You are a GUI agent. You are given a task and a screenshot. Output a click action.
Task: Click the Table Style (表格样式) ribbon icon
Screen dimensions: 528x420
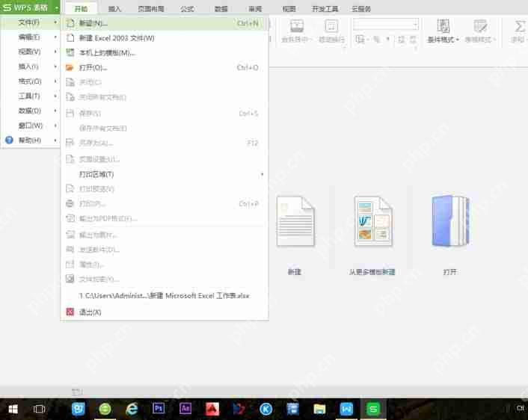(x=480, y=26)
